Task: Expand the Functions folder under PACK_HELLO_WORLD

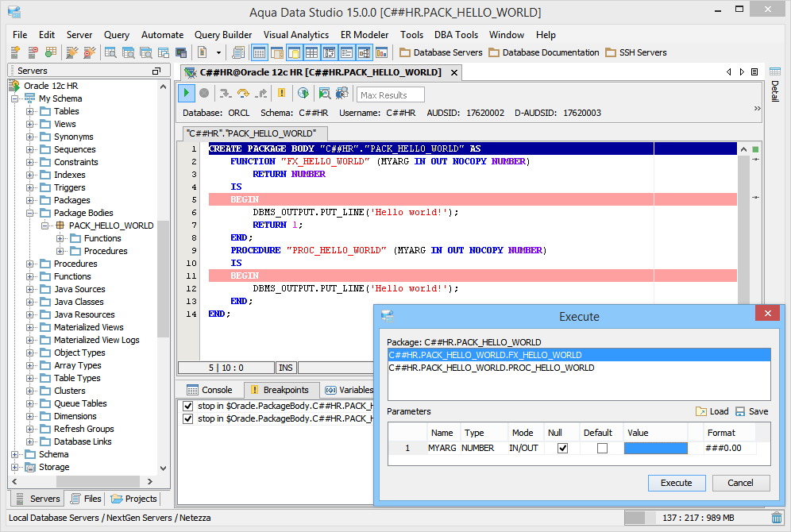Action: pos(60,238)
